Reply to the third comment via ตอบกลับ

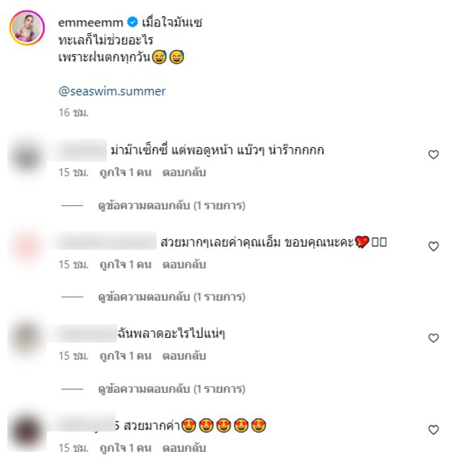point(184,356)
